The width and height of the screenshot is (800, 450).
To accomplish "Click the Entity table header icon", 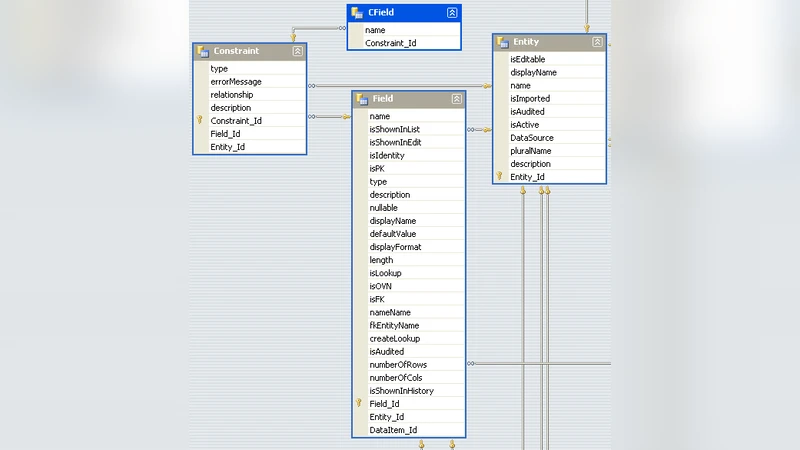I will pyautogui.click(x=502, y=42).
